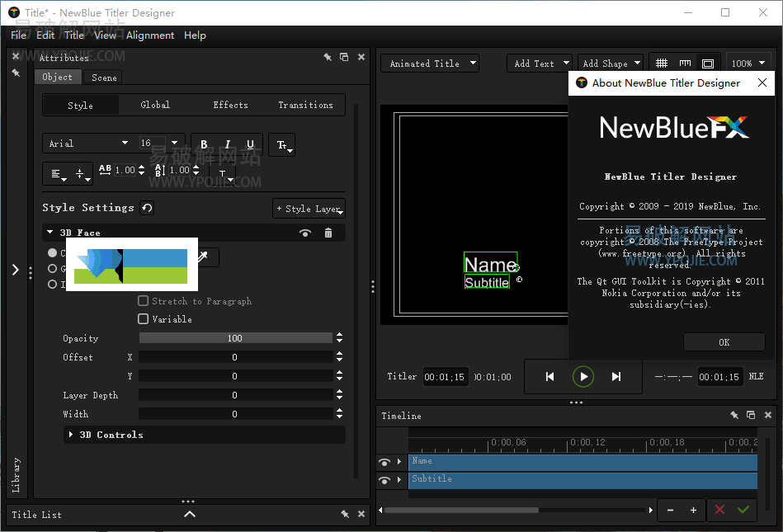Select the first fill type radio button

tap(53, 252)
